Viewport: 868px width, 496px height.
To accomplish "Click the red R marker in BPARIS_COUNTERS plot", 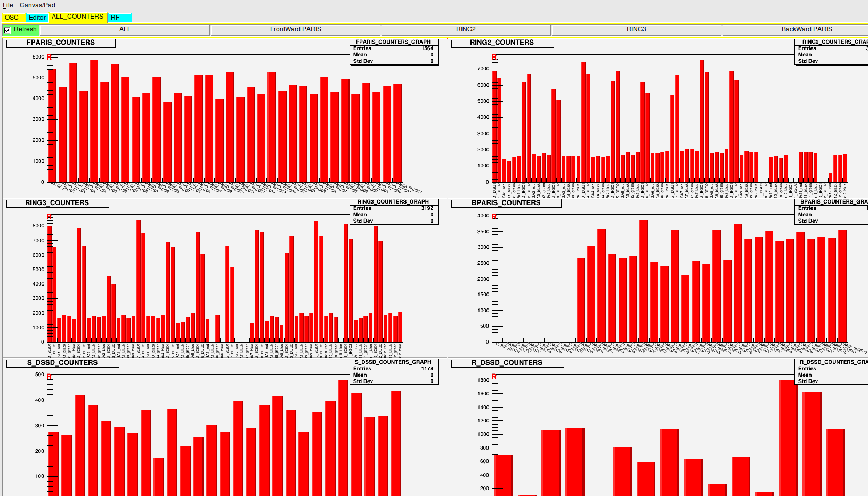I will click(x=494, y=217).
